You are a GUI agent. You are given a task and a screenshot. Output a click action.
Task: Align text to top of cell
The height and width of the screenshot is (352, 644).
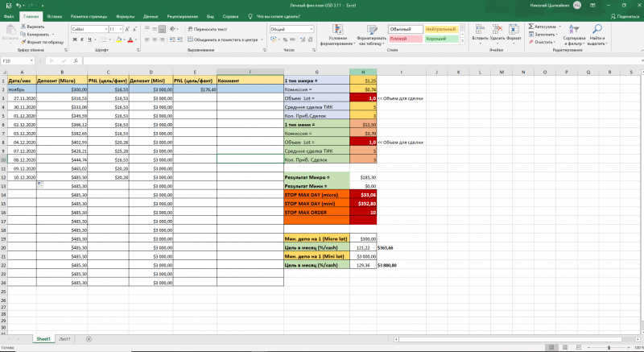tap(147, 29)
